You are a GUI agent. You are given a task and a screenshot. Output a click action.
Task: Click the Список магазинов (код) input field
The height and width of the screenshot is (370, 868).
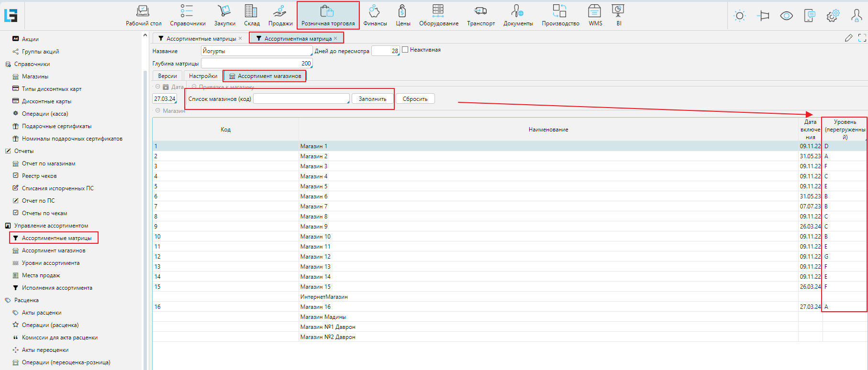[301, 99]
